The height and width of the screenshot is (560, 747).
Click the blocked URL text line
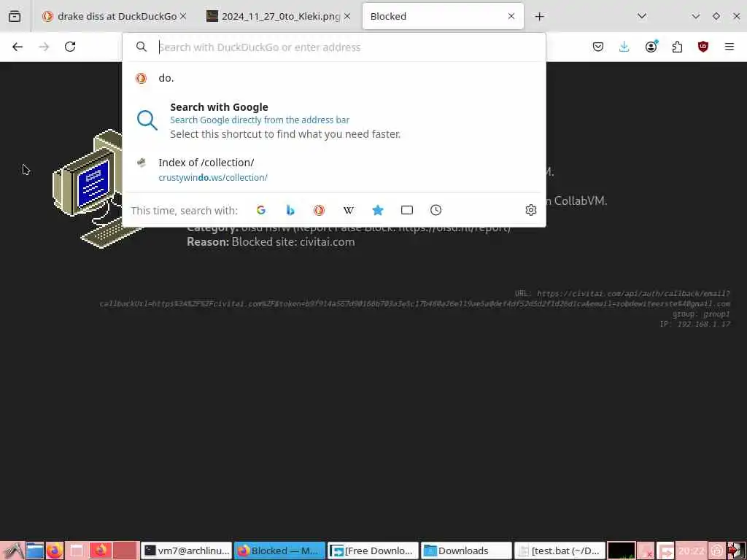point(414,298)
